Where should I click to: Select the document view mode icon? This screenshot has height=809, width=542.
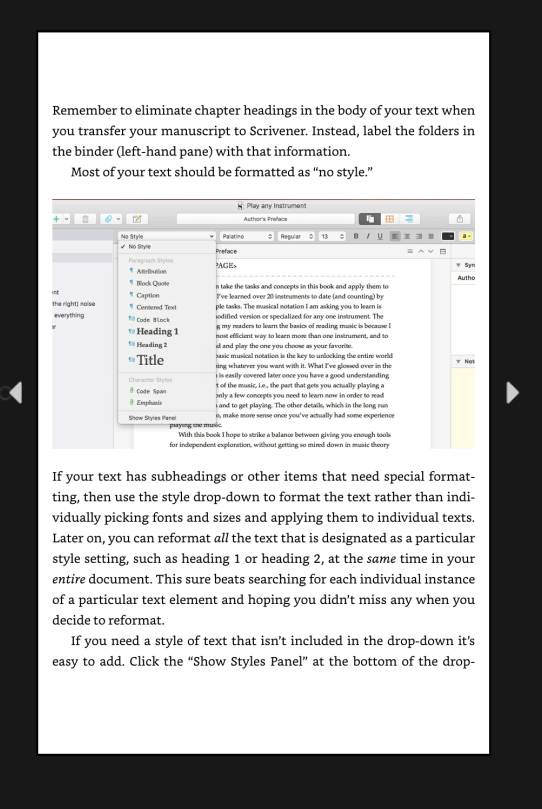pyautogui.click(x=370, y=219)
